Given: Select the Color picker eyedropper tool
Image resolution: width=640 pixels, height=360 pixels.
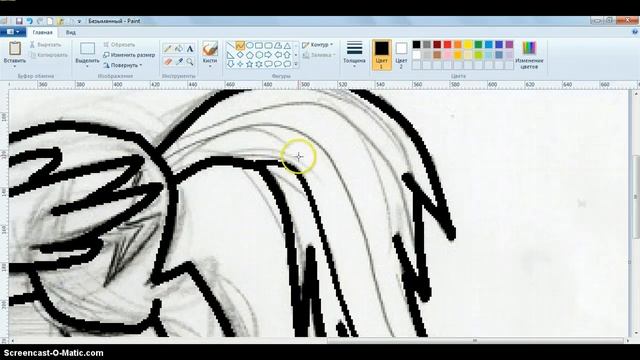Looking at the screenshot, I should coord(179,62).
